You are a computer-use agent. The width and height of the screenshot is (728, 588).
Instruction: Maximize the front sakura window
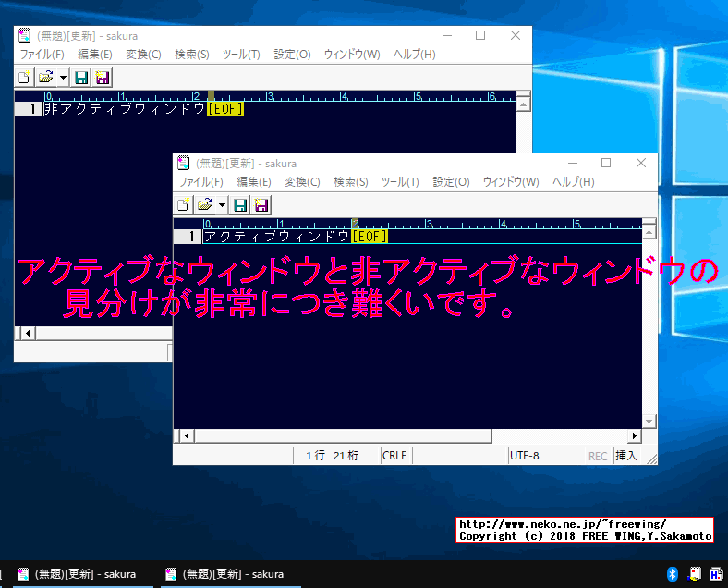(x=606, y=163)
